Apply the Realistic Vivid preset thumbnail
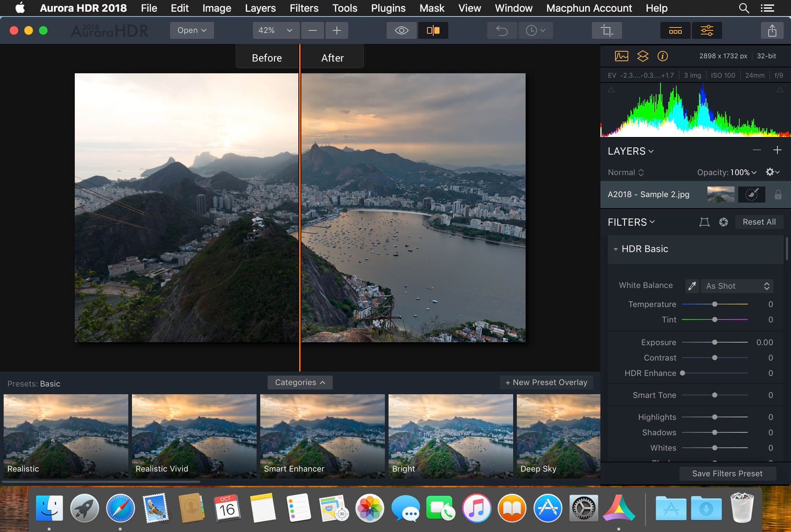 [x=194, y=436]
